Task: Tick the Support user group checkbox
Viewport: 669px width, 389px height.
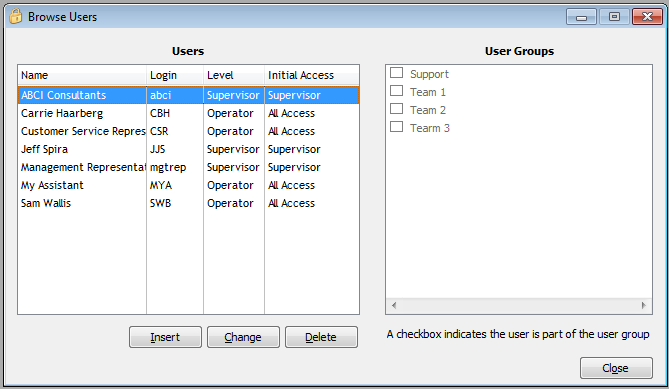Action: (x=396, y=73)
